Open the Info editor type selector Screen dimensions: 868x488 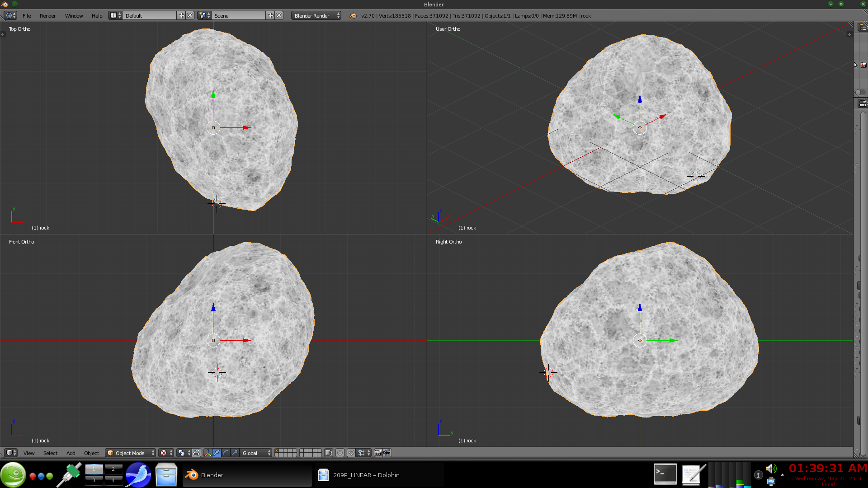(10, 15)
